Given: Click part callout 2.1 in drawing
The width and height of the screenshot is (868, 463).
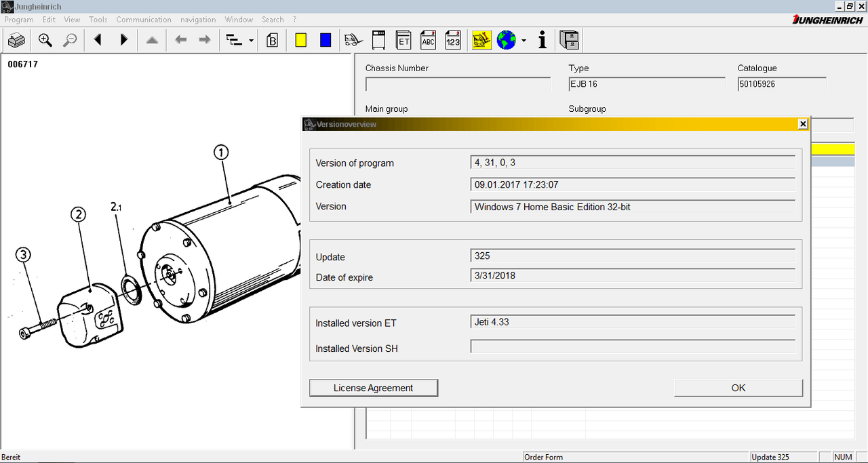Looking at the screenshot, I should click(116, 206).
